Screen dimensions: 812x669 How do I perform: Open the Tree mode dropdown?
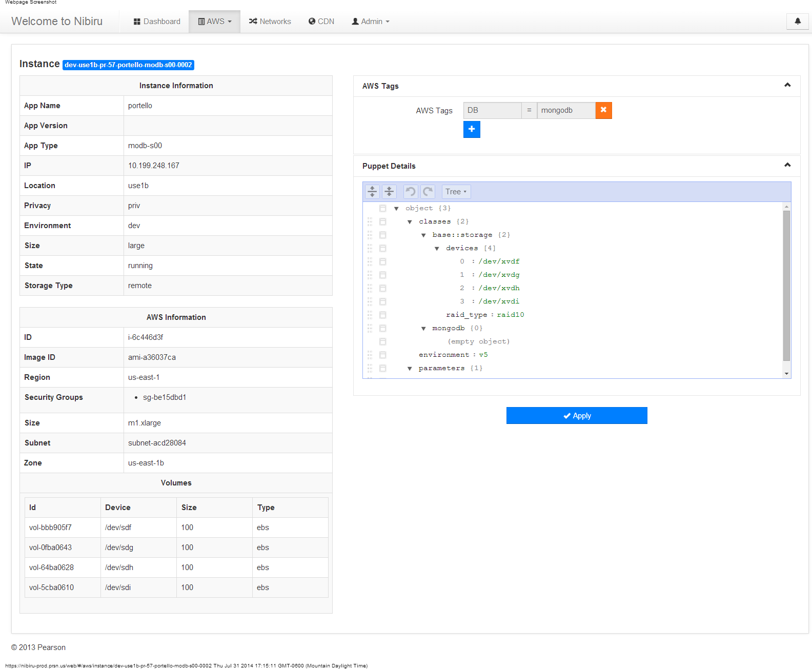click(456, 192)
